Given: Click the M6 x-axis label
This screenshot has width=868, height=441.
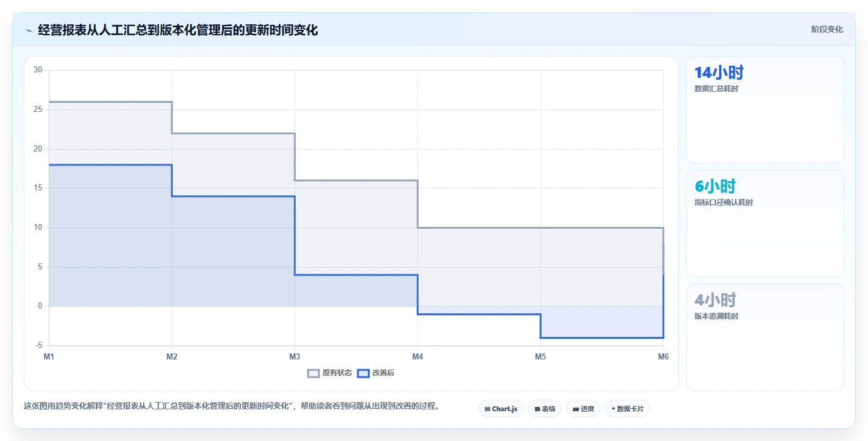Looking at the screenshot, I should point(663,357).
